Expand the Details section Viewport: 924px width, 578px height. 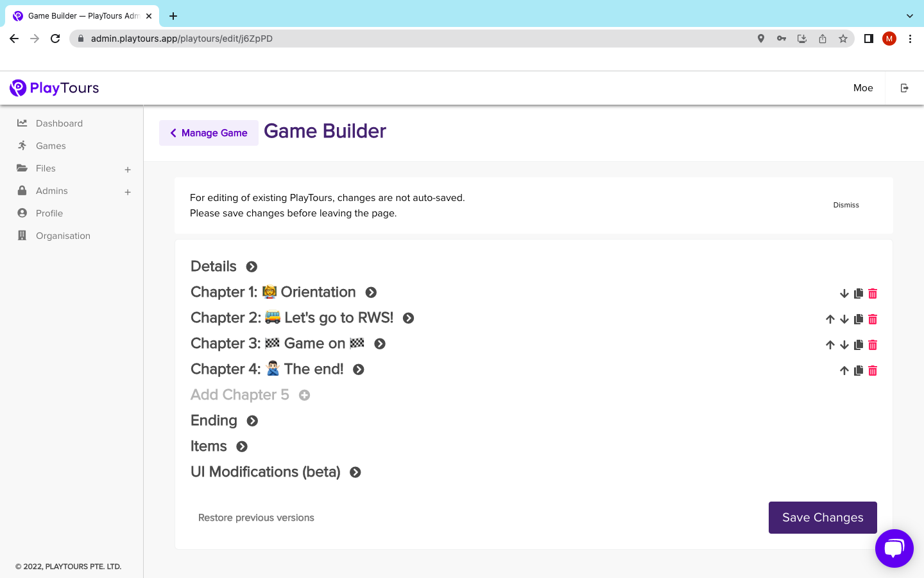pos(252,267)
